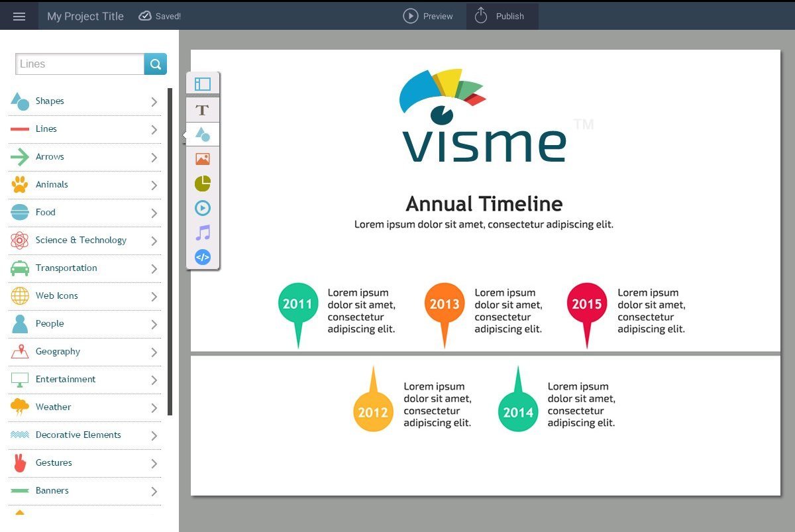This screenshot has width=795, height=532.
Task: Expand the Lines category chevron
Action: tap(154, 129)
